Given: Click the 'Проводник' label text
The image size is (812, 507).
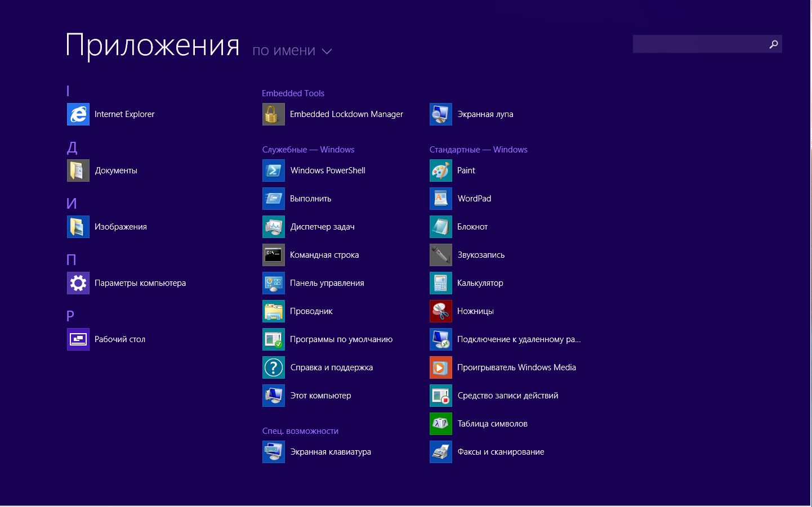Looking at the screenshot, I should (311, 311).
